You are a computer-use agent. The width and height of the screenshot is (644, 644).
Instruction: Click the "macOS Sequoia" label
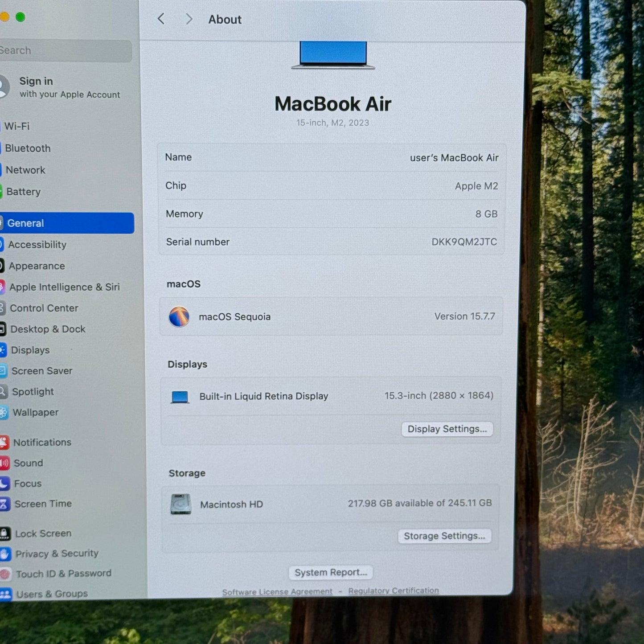click(234, 317)
